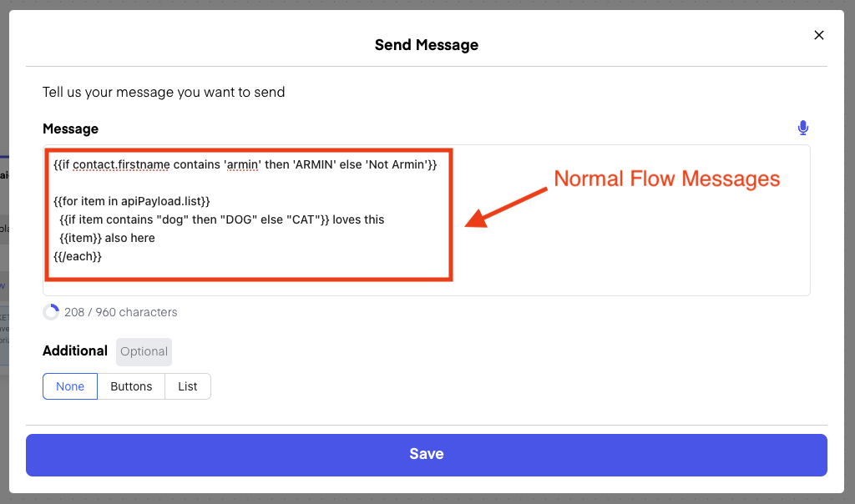
Task: Click the Normal Flow Messages annotation text
Action: [x=666, y=179]
